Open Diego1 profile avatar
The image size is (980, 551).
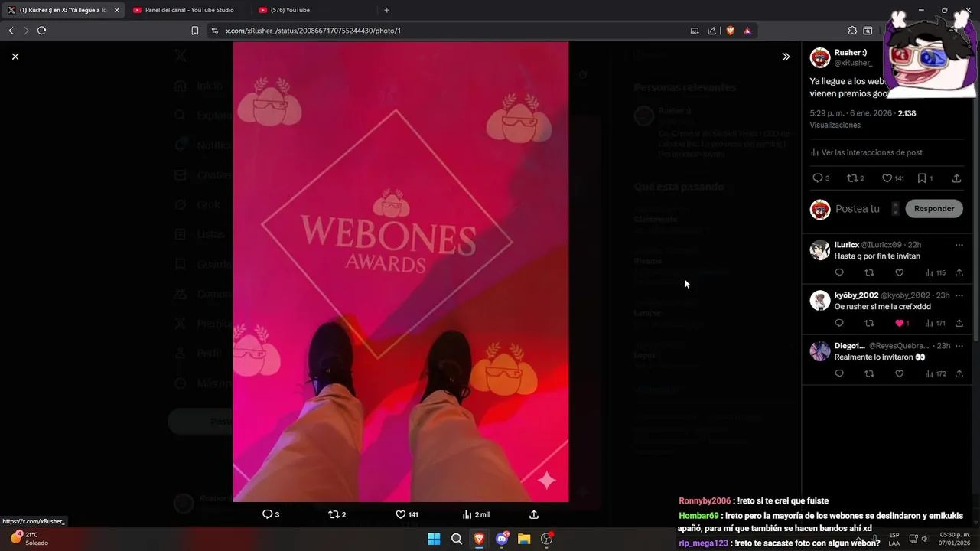(820, 351)
